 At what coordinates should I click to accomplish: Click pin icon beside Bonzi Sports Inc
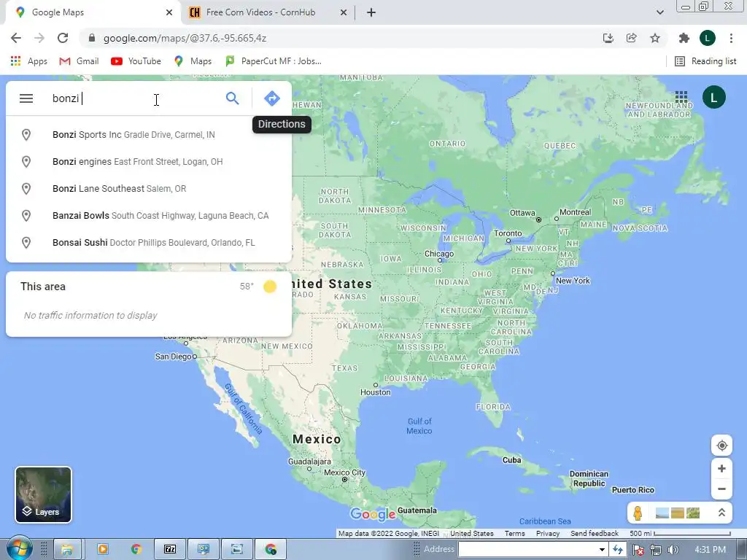[26, 135]
